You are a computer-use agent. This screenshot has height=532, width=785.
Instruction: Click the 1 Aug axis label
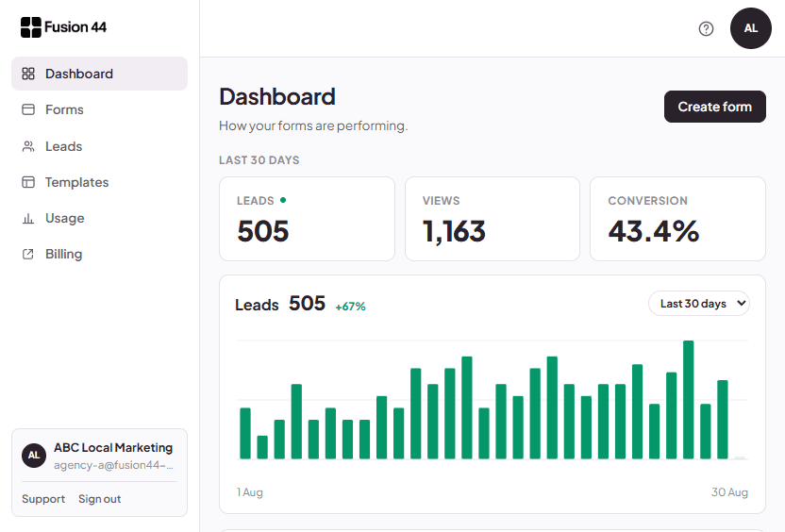pyautogui.click(x=250, y=492)
